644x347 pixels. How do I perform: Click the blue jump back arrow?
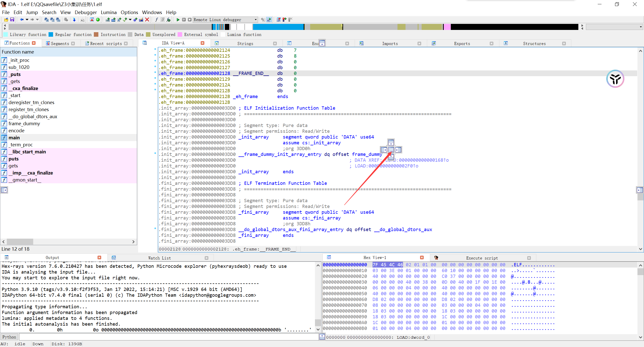[22, 20]
